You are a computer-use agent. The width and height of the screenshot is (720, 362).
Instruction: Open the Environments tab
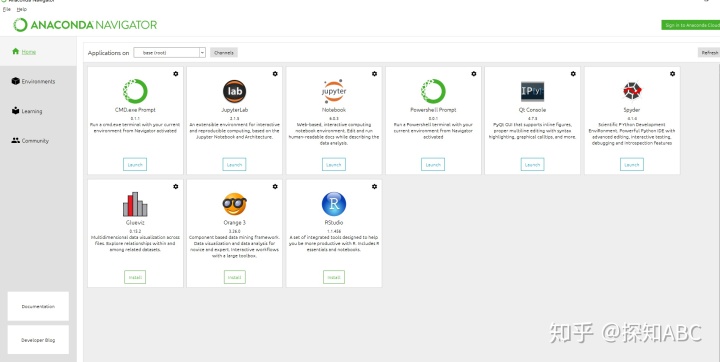coord(38,81)
